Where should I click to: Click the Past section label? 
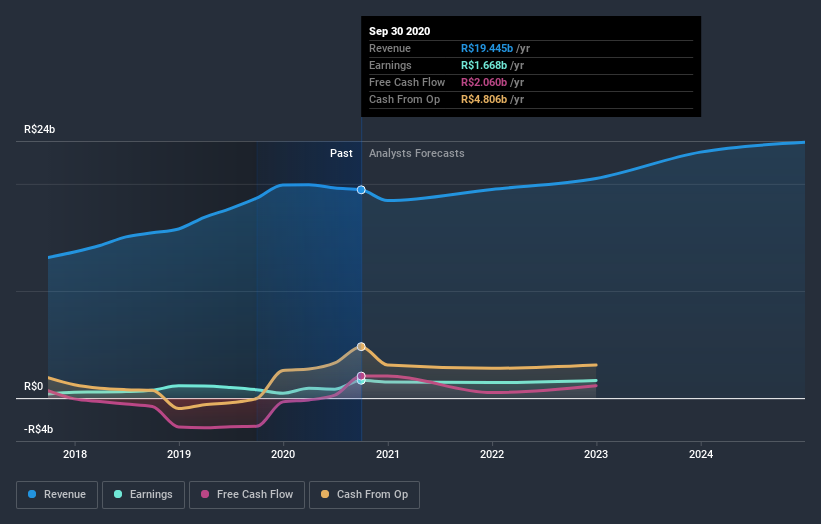(341, 153)
